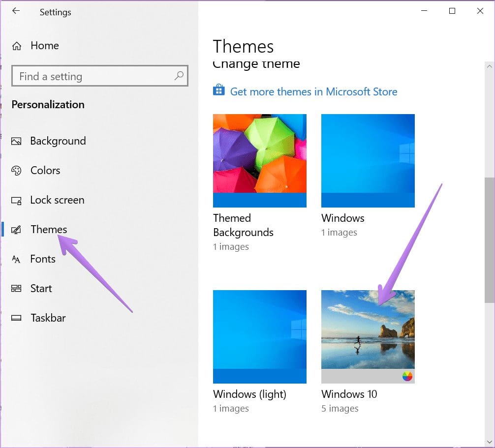Click the Microsoft Store bag icon
The width and height of the screenshot is (495, 448).
(x=219, y=90)
